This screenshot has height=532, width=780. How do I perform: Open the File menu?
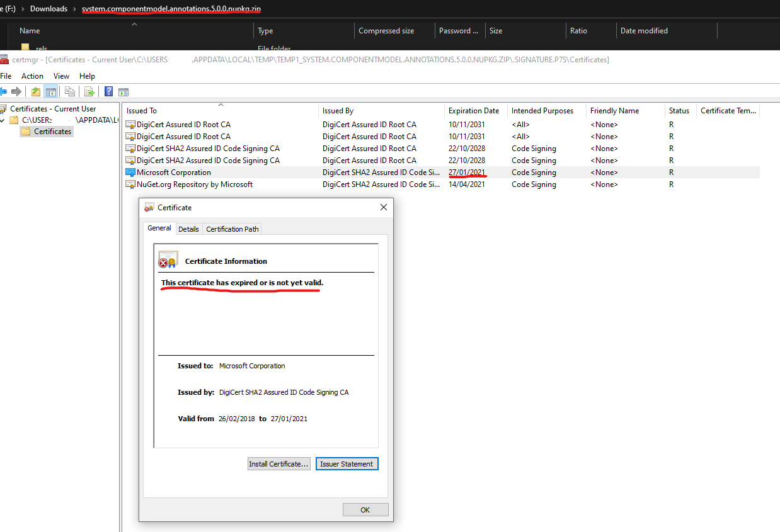[x=6, y=76]
